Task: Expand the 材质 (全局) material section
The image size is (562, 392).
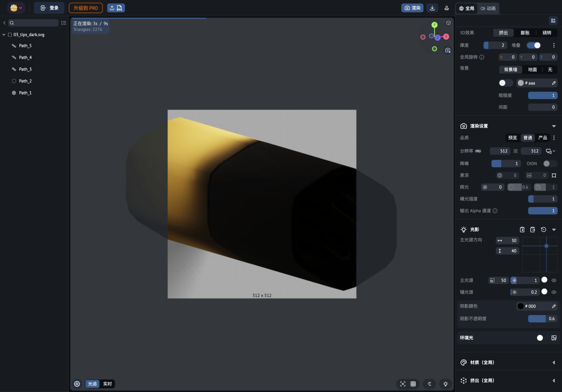Action: 554,363
